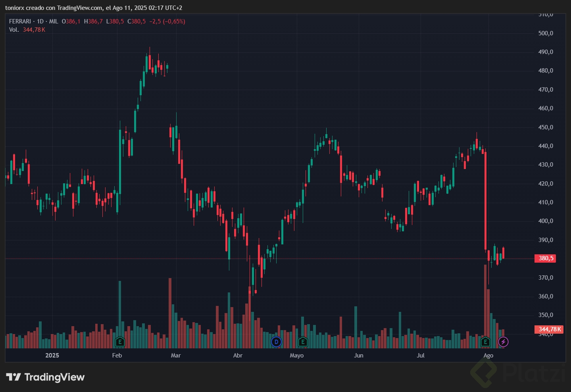
Task: Click the 360,0 price axis label
Action: [x=546, y=296]
